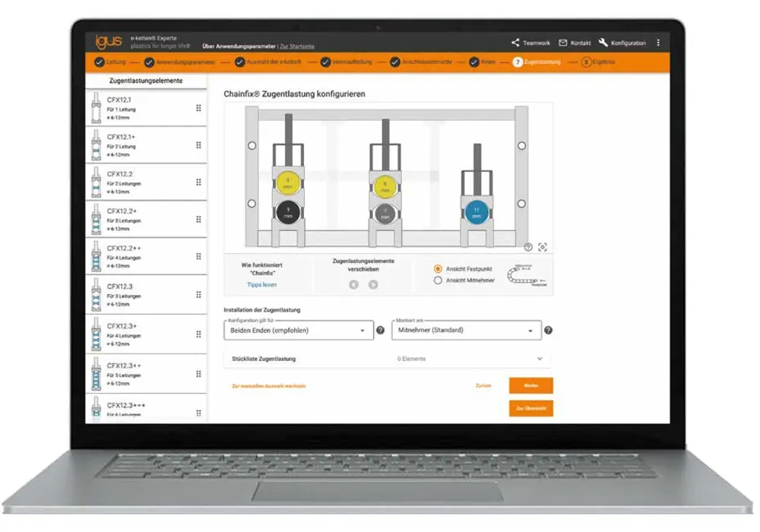Image resolution: width=760 pixels, height=532 pixels.
Task: Shift strain relief elements left arrow
Action: pyautogui.click(x=353, y=284)
